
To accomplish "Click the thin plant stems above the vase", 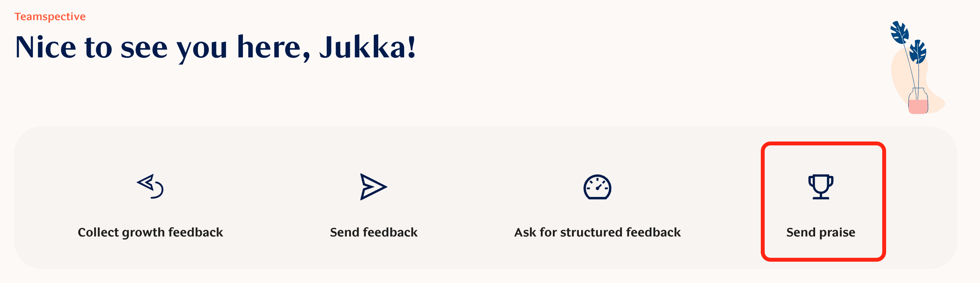I will click(x=912, y=74).
